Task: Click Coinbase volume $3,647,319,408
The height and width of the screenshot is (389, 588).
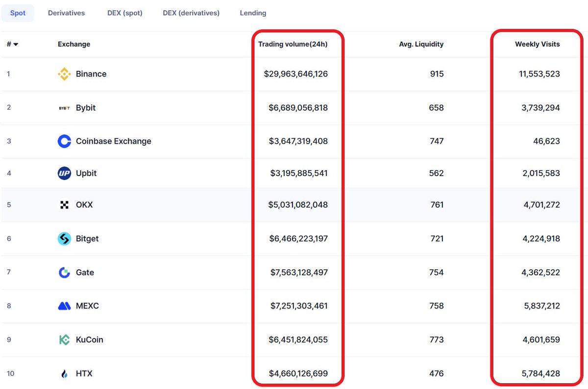Action: 298,141
